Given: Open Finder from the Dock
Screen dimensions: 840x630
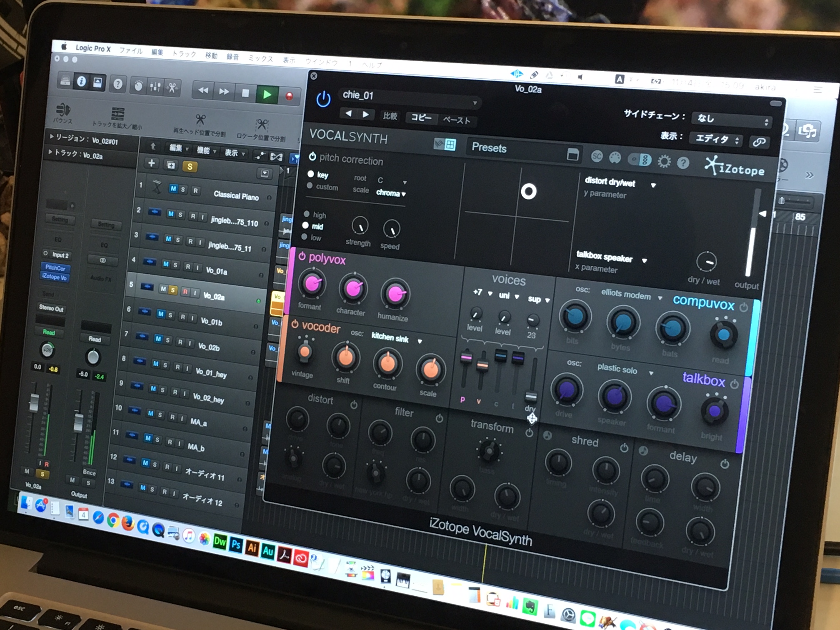Looking at the screenshot, I should click(26, 503).
